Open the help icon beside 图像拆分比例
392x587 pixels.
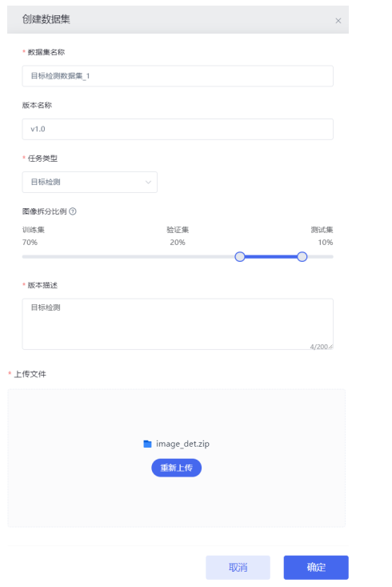[x=73, y=211]
